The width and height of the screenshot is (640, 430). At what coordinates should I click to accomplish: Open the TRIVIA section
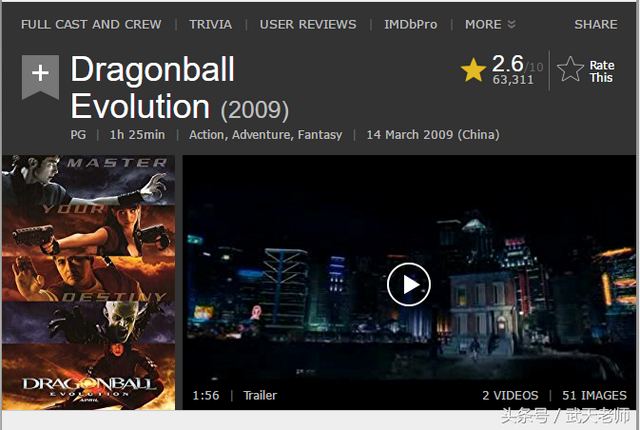[x=211, y=24]
